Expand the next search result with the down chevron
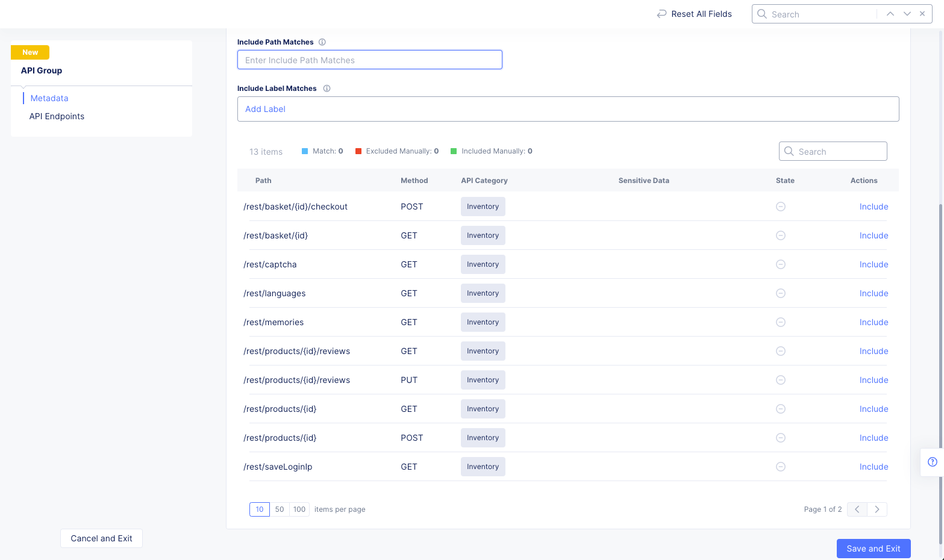Screen dimensions: 944x560 pos(907,13)
